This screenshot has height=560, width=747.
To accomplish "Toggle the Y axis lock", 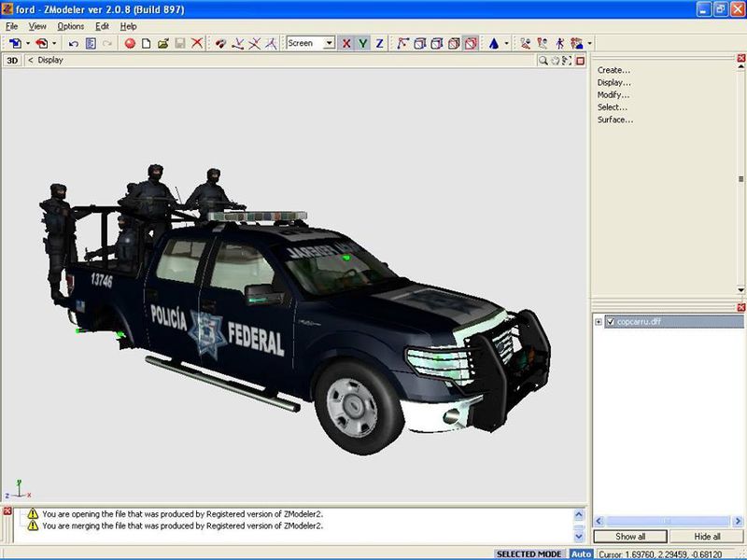I will point(363,44).
